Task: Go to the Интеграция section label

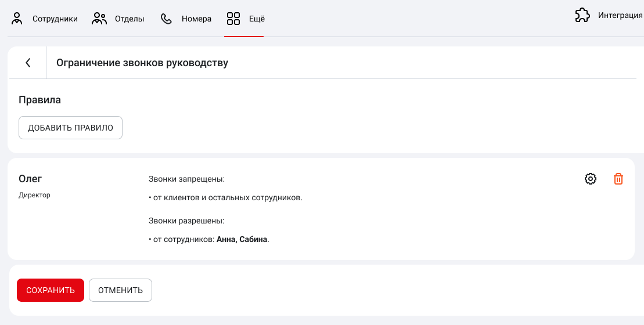Action: (x=620, y=16)
